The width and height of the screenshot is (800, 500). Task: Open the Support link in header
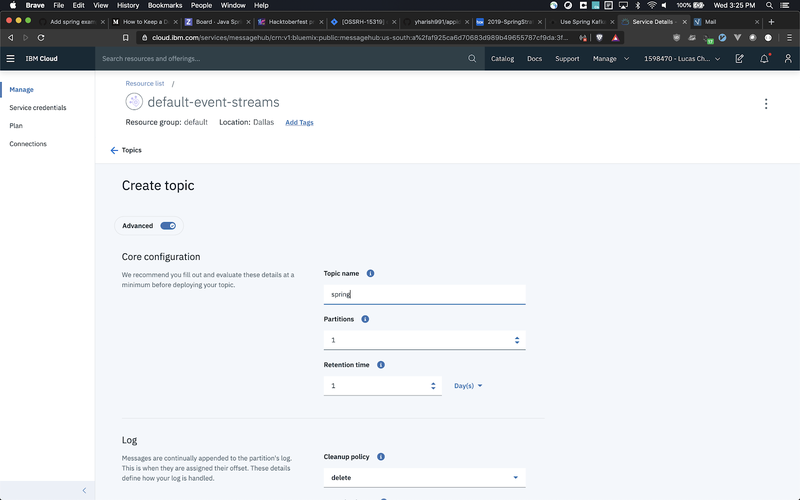(567, 59)
